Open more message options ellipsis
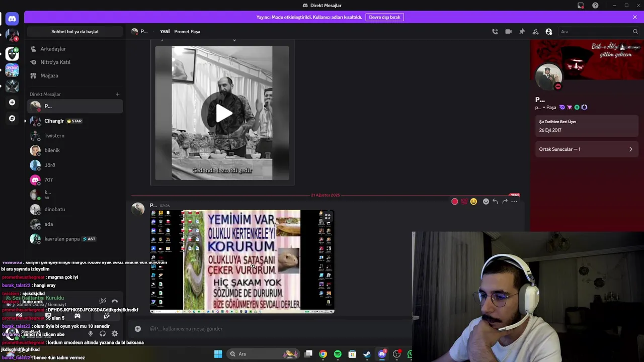 pos(514,202)
